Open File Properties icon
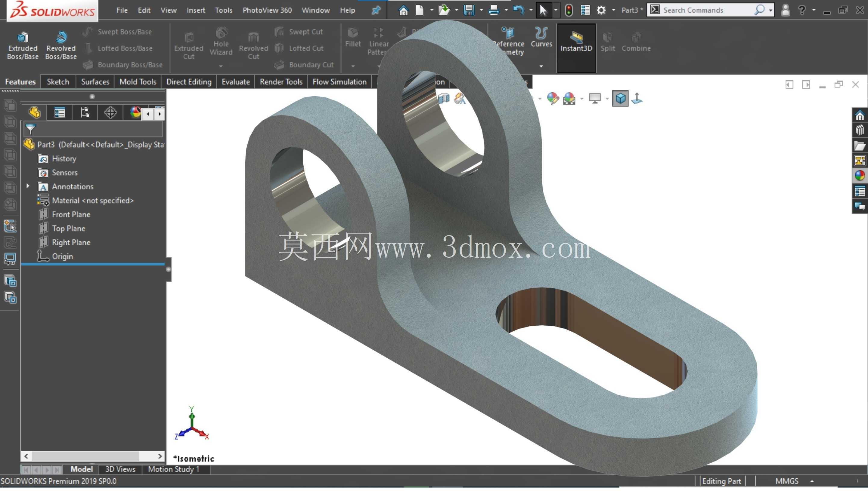The width and height of the screenshot is (868, 494). click(585, 10)
